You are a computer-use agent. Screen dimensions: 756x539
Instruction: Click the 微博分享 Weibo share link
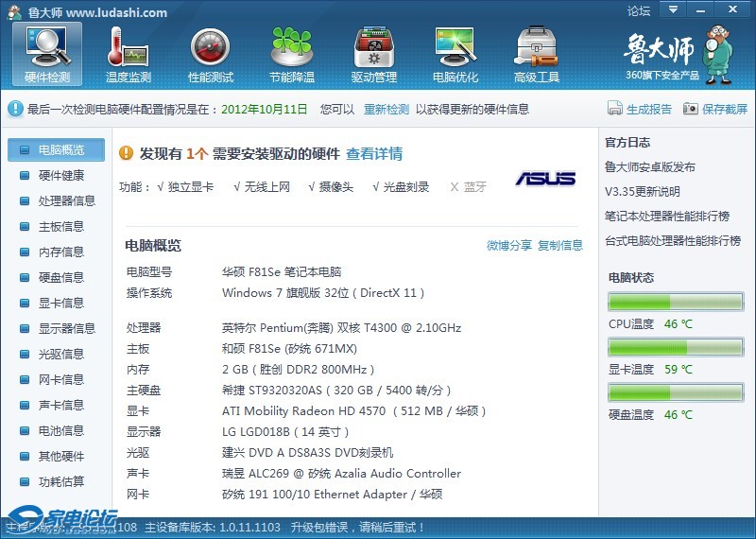pyautogui.click(x=509, y=245)
